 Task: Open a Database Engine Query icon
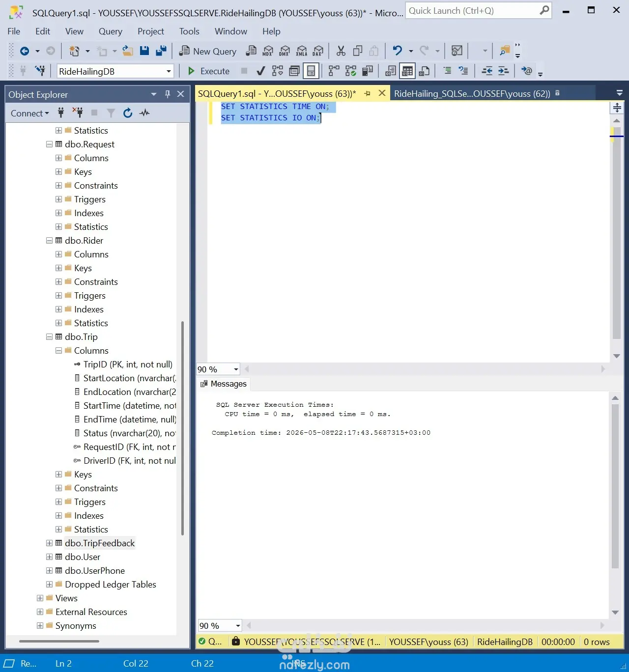pyautogui.click(x=251, y=51)
